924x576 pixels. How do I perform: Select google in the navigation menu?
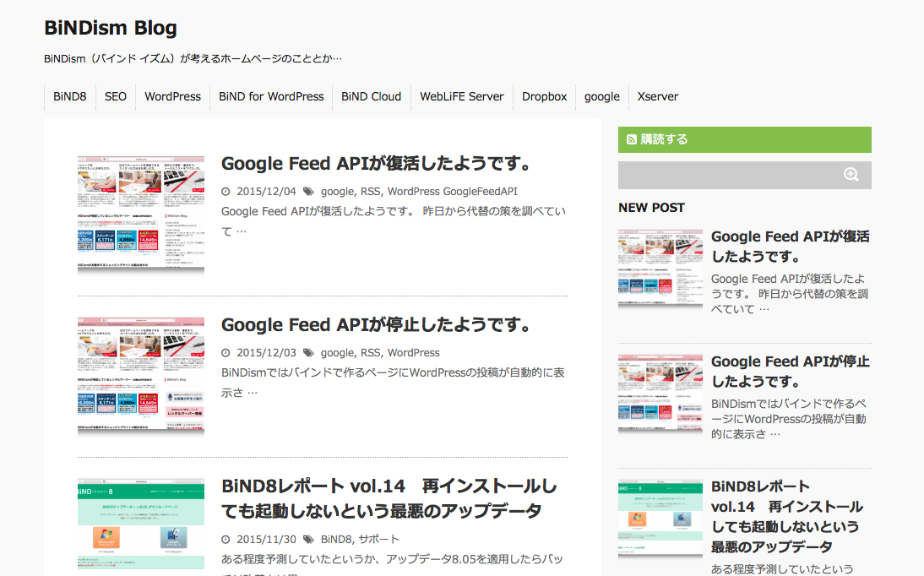pyautogui.click(x=602, y=96)
